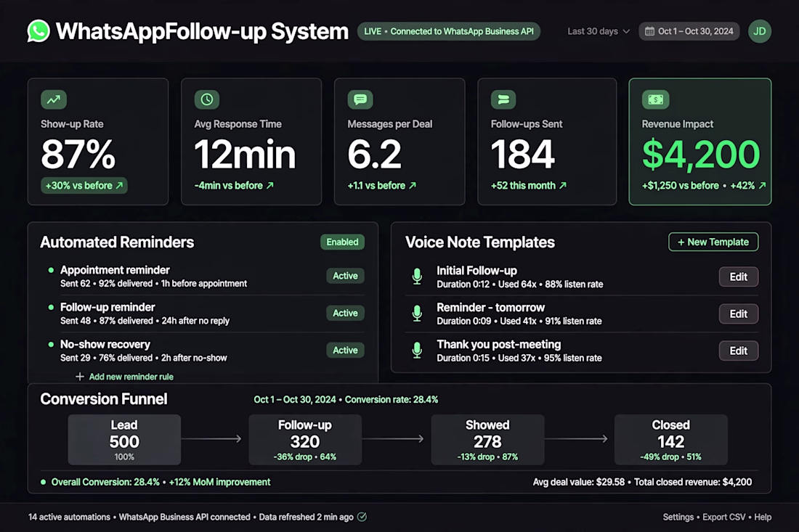The width and height of the screenshot is (799, 532).
Task: Click the Avg Response Time clock icon
Action: click(x=207, y=99)
